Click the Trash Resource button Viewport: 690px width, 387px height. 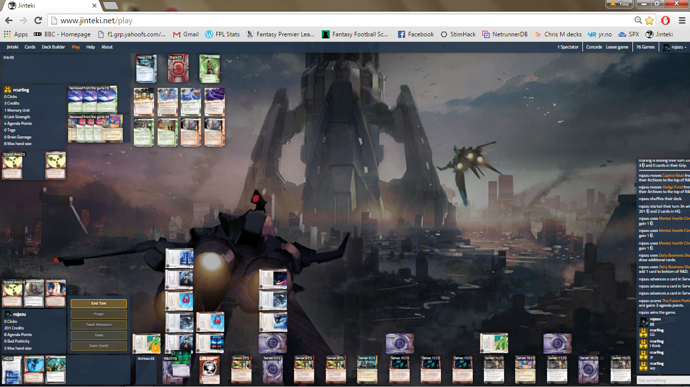99,324
